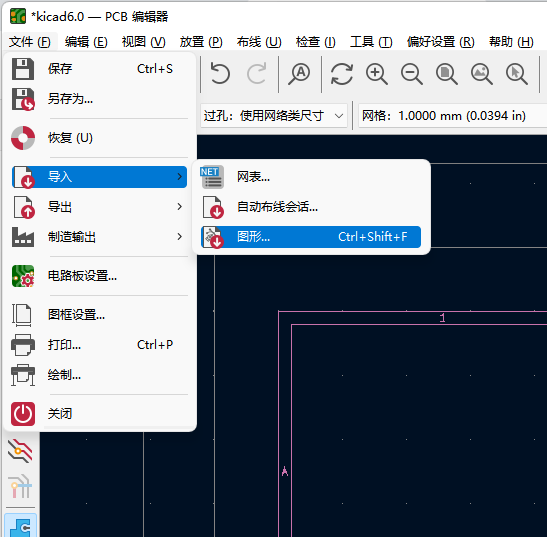Click the 导出 export document icon
This screenshot has height=537, width=547.
pos(24,207)
